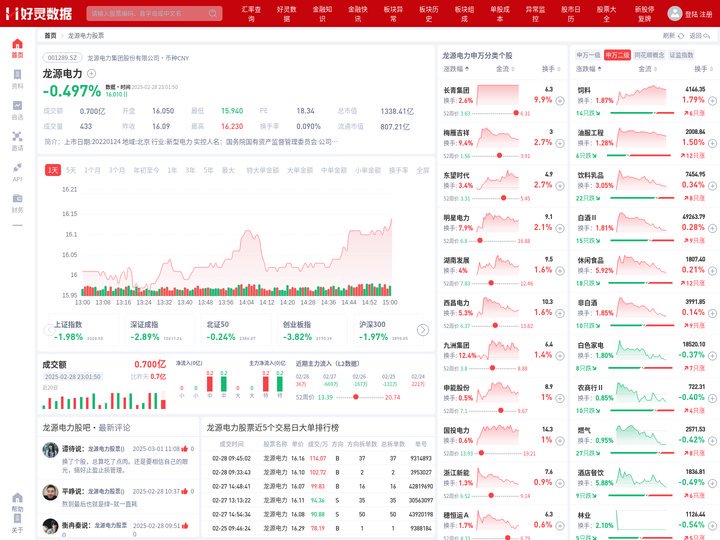
Task: Open the 自选 watchlist sidebar icon
Action: pos(17,106)
